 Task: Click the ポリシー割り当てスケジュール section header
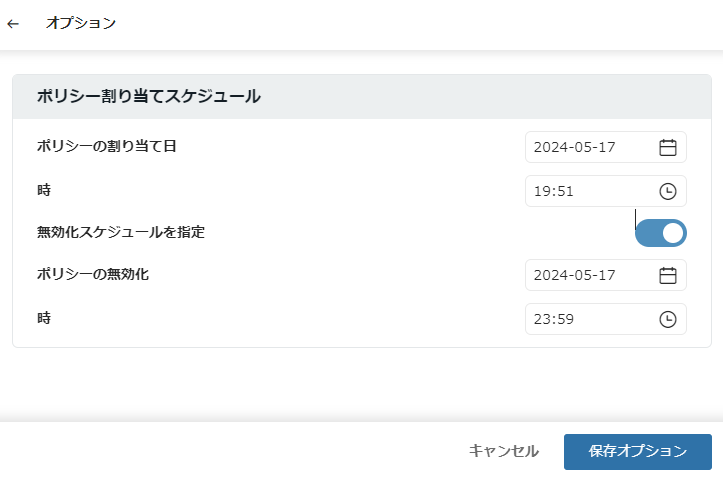[148, 97]
